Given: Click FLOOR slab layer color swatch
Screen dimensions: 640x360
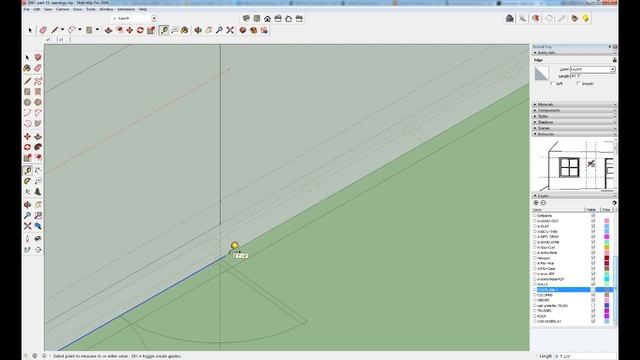Looking at the screenshot, I should (x=607, y=289).
